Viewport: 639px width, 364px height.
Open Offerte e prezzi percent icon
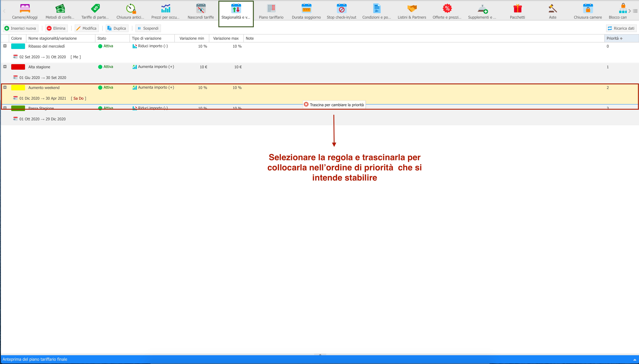pos(447,8)
